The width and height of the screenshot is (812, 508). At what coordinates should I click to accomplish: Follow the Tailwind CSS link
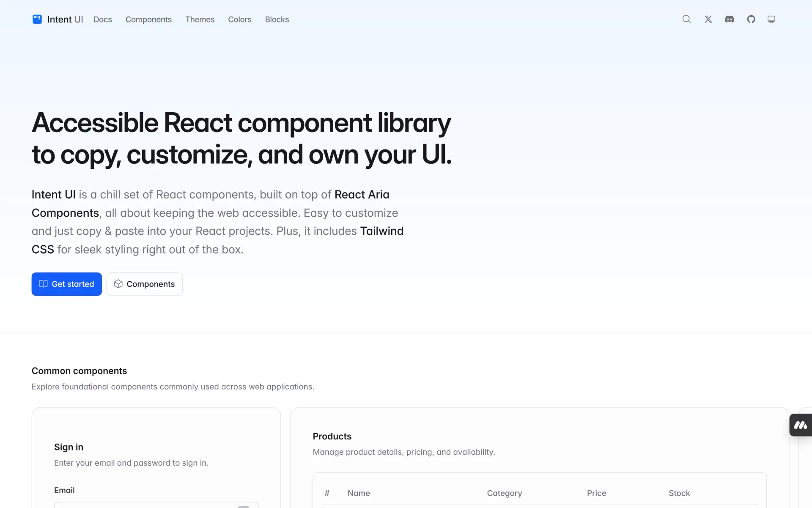[381, 231]
